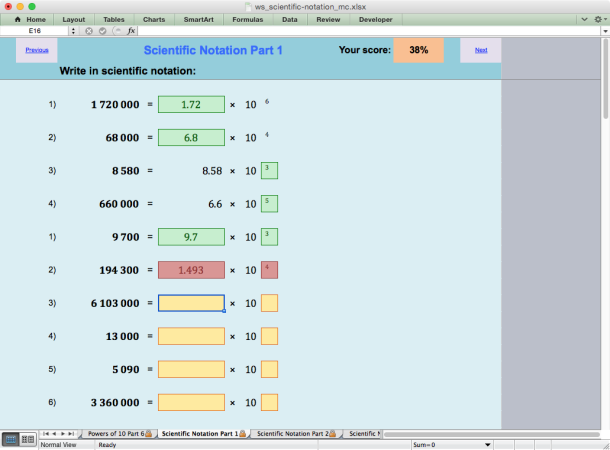The image size is (610, 450).
Task: Open the Scientific Notation Part 1 sheet tab
Action: [203, 433]
